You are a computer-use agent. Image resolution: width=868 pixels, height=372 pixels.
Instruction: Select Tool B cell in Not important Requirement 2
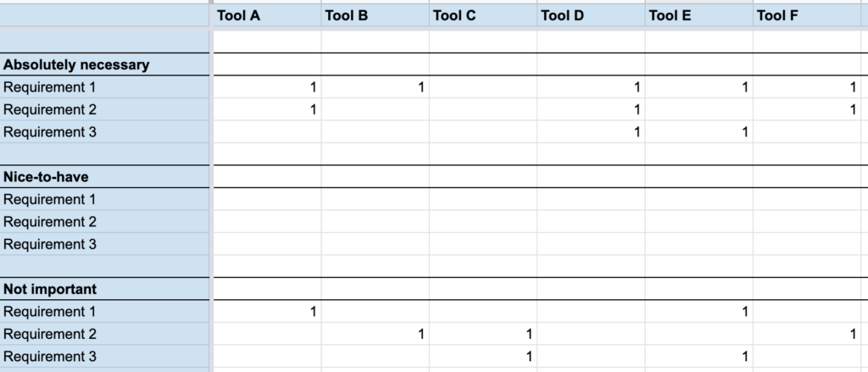(376, 334)
